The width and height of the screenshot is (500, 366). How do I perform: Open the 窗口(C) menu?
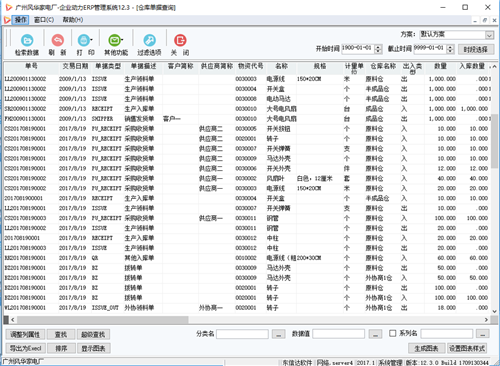[x=44, y=20]
